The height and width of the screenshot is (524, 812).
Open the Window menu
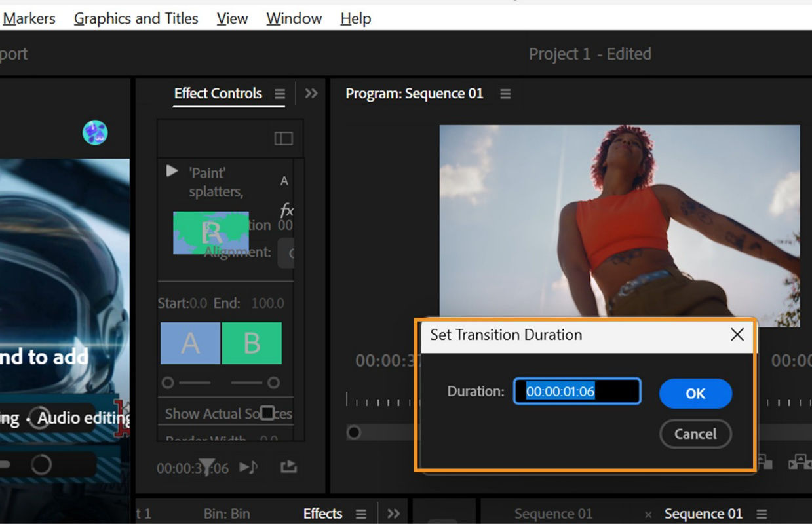pos(293,18)
